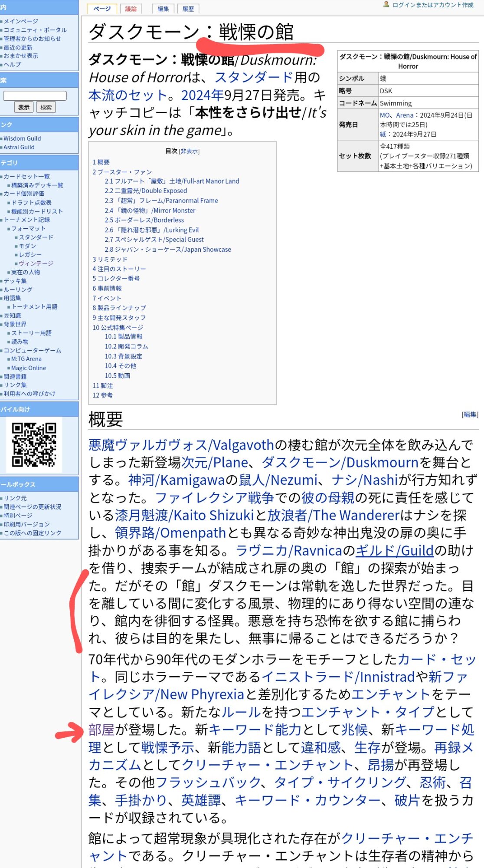Open the 議論 discussion tab
Viewport: 484px width, 868px height.
pyautogui.click(x=131, y=9)
